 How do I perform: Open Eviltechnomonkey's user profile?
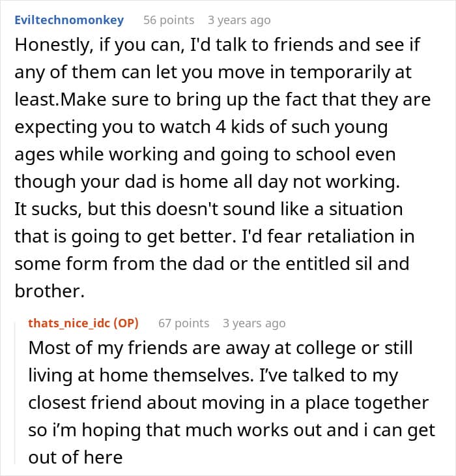pyautogui.click(x=68, y=20)
